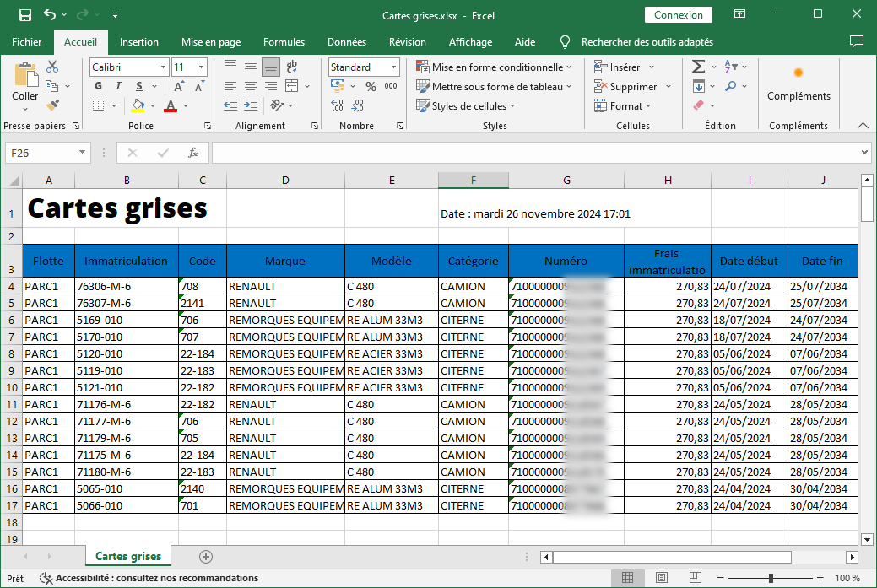Switch to the Données tab
877x588 pixels.
point(347,42)
